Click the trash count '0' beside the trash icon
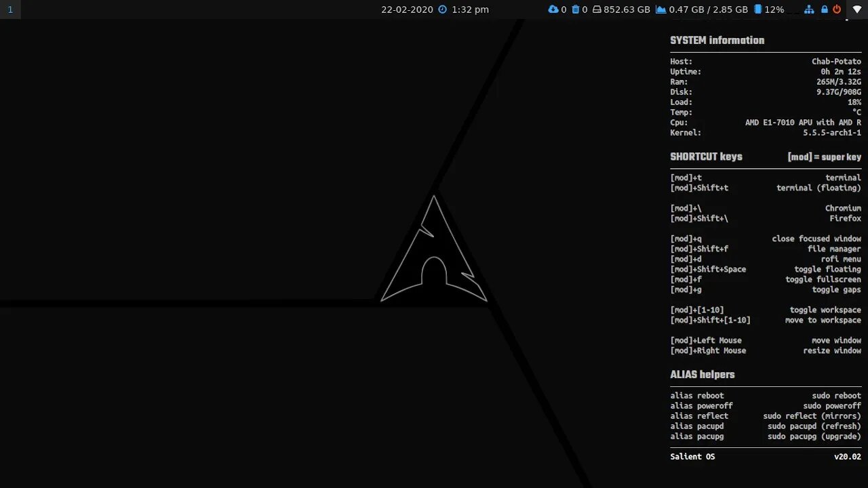Image resolution: width=868 pixels, height=488 pixels. 585,9
